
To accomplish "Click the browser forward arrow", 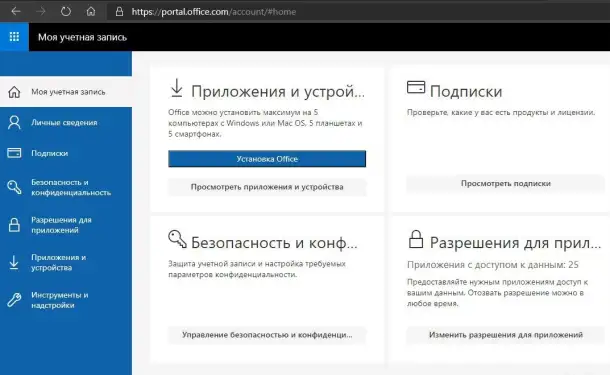I will pyautogui.click(x=40, y=12).
